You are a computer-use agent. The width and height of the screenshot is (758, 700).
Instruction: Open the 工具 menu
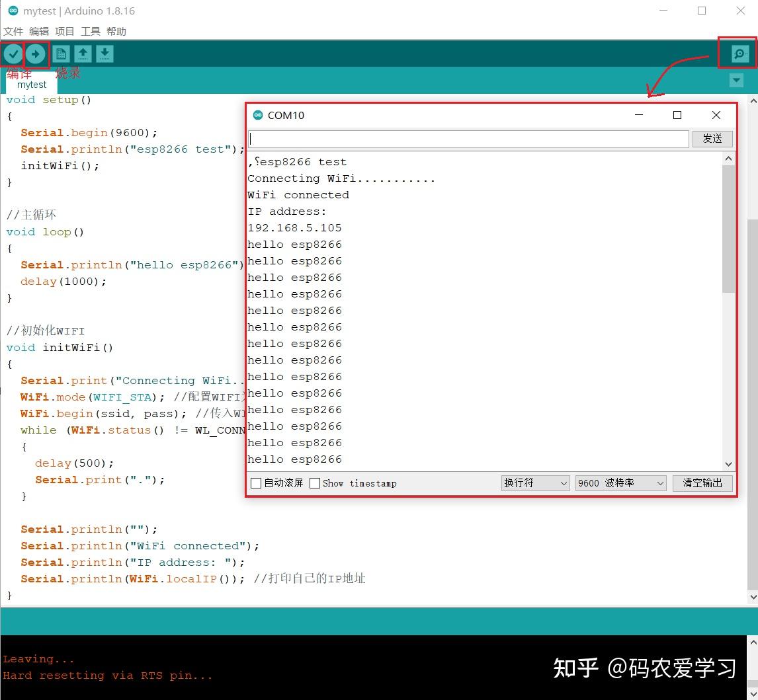90,31
